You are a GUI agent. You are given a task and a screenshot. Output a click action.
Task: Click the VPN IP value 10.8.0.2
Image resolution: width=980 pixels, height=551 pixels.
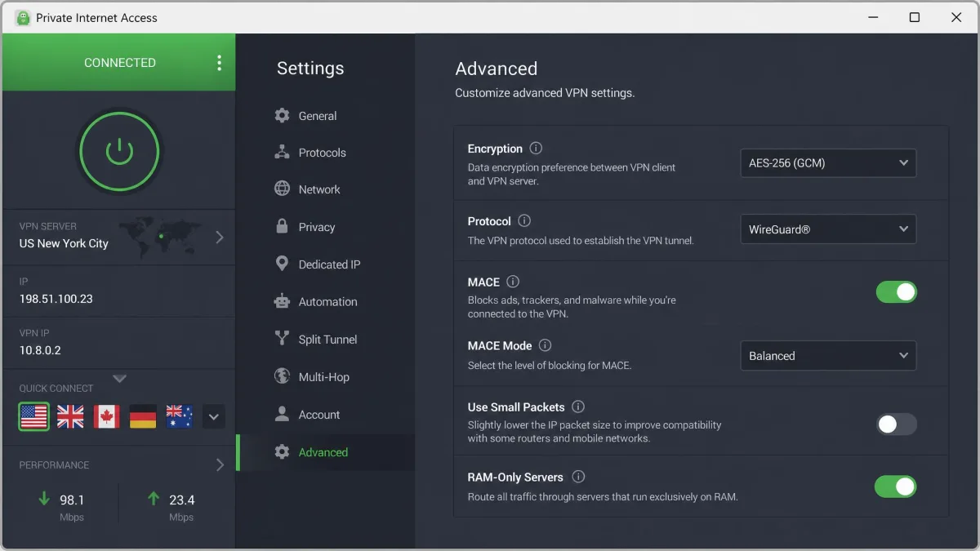pyautogui.click(x=40, y=350)
